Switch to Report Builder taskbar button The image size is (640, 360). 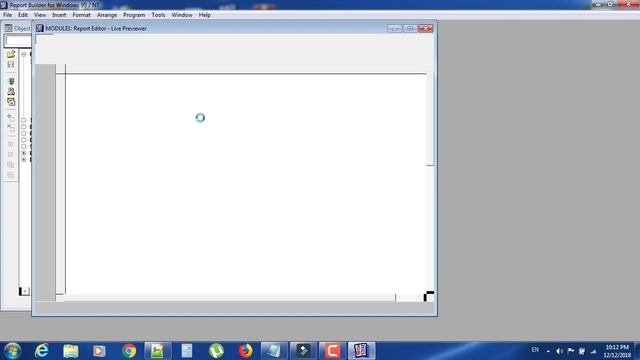[x=361, y=351]
